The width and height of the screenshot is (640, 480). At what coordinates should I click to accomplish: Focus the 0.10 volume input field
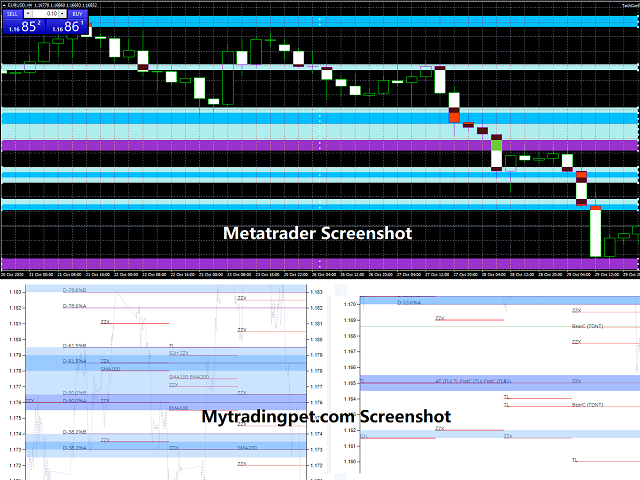[45, 14]
